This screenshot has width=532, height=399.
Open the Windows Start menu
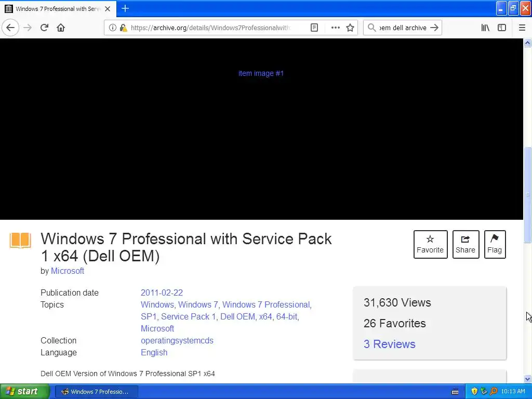point(24,392)
